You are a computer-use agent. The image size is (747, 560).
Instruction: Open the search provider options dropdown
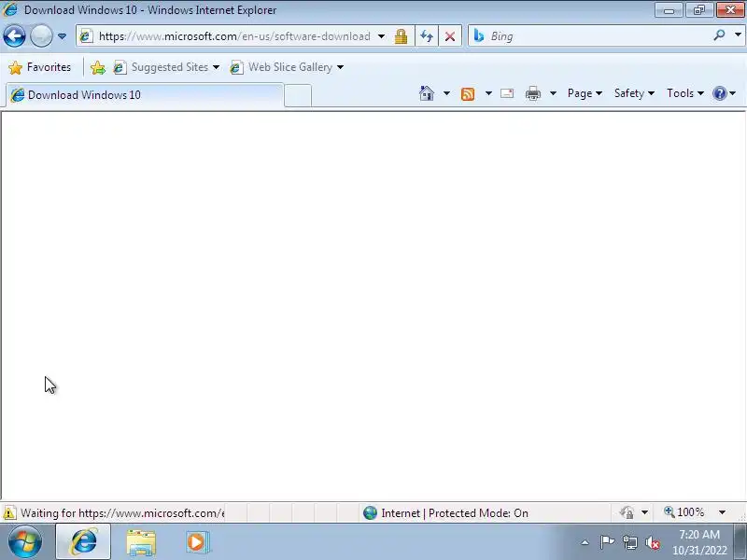[x=738, y=35]
